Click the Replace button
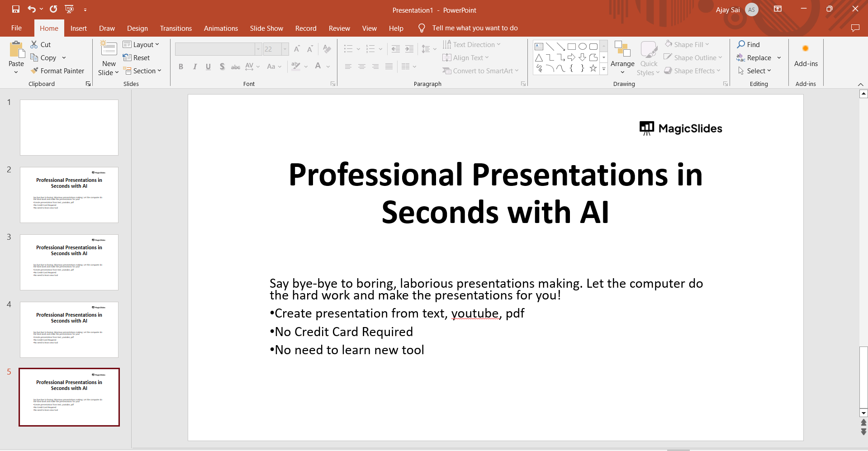The height and width of the screenshot is (451, 868). (x=754, y=58)
